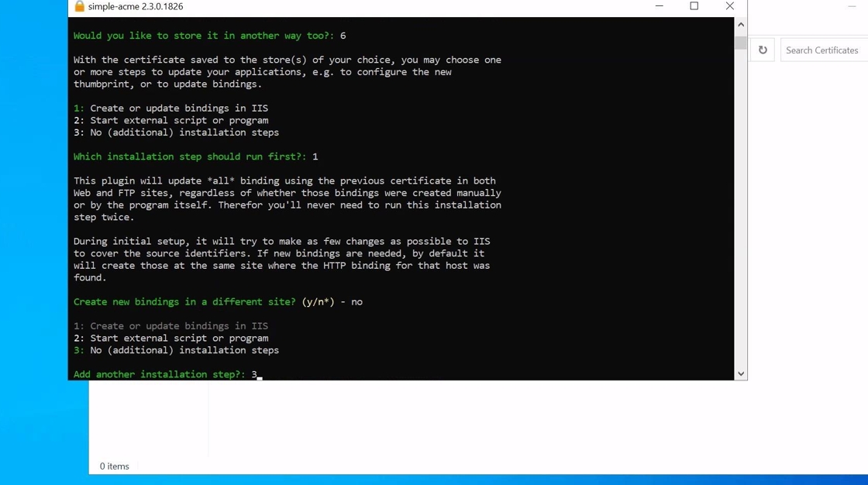The image size is (868, 485).
Task: Click the first '3: No (additional) installation steps' line
Action: point(176,132)
